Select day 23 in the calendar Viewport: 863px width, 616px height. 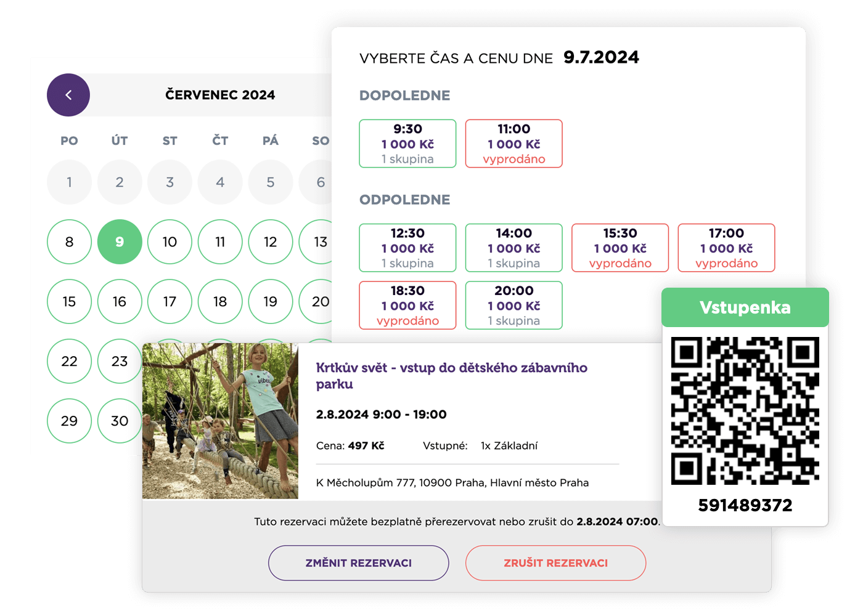(x=120, y=362)
